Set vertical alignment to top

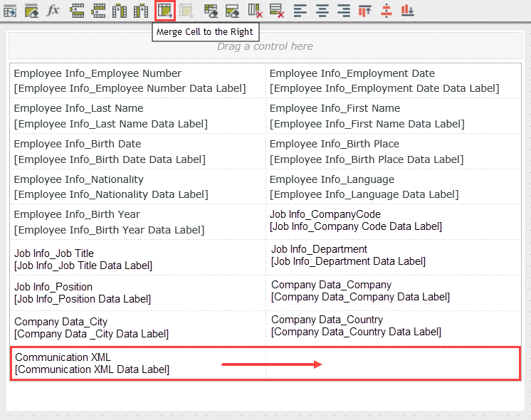pos(364,11)
